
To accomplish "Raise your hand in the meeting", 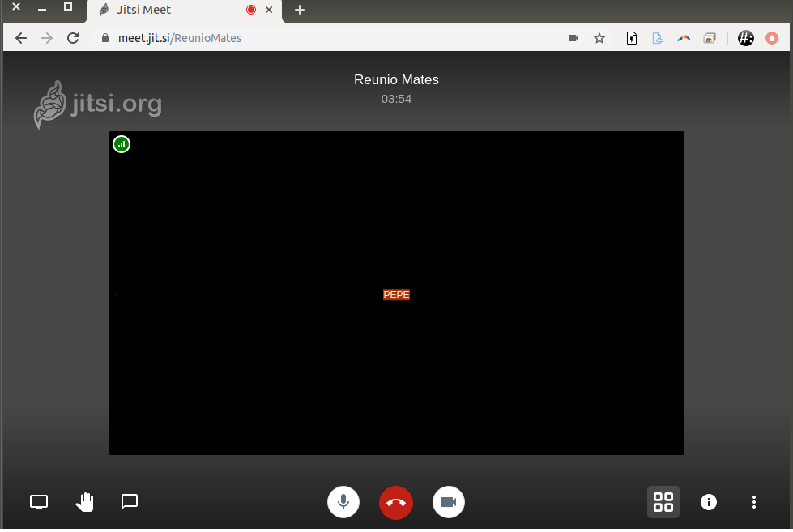I will coord(84,502).
